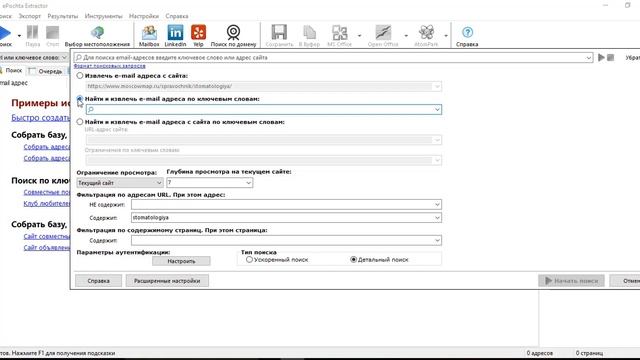Click the Pause toolbar icon
640x360 pixels.
point(32,33)
